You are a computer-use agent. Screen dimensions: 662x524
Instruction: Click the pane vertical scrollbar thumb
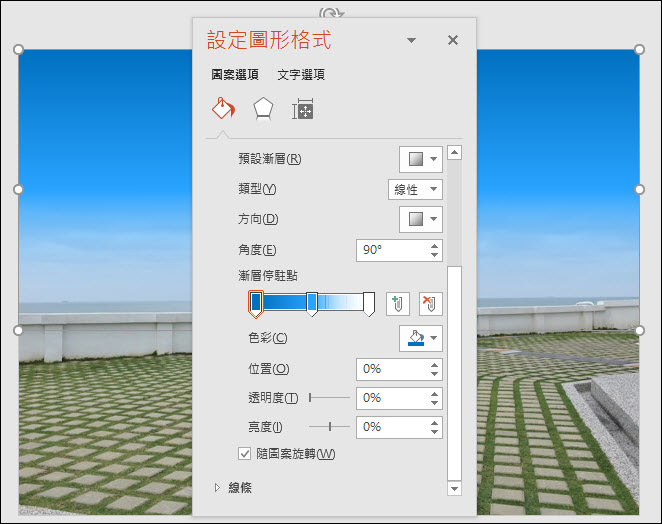pos(454,373)
